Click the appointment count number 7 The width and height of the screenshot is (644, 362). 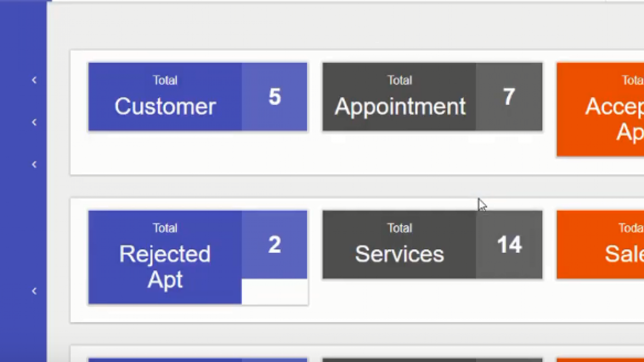click(x=509, y=97)
